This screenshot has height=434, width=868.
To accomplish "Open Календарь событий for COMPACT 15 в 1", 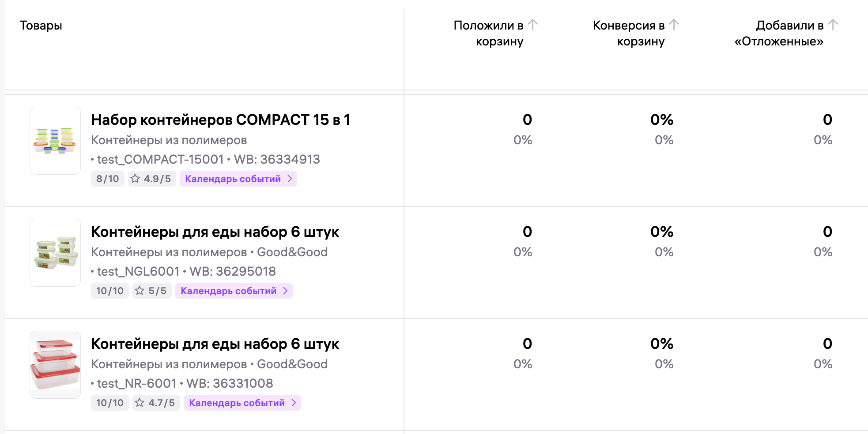I will (238, 179).
